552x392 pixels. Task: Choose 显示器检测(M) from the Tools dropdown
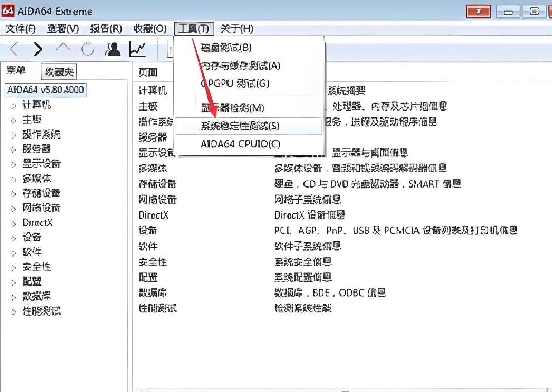(249, 108)
